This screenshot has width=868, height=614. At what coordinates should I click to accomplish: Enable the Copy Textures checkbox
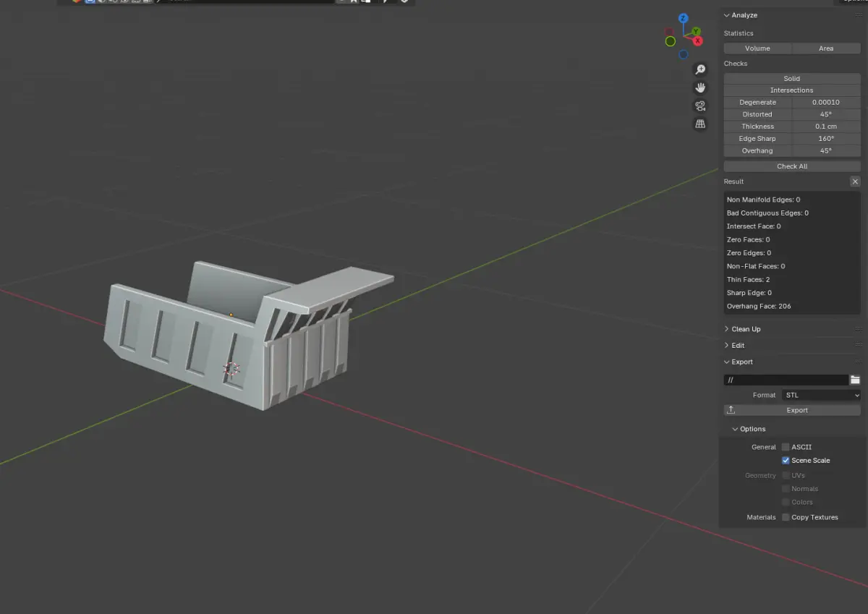tap(786, 517)
